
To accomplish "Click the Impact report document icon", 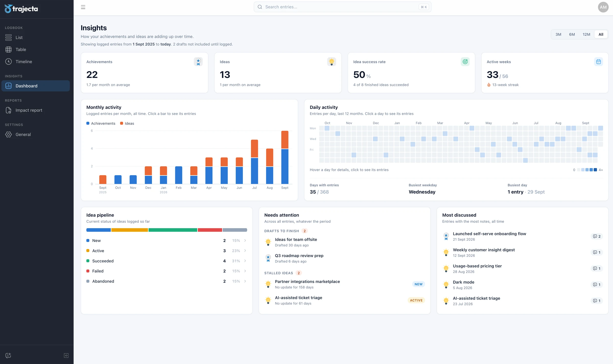I will point(8,110).
